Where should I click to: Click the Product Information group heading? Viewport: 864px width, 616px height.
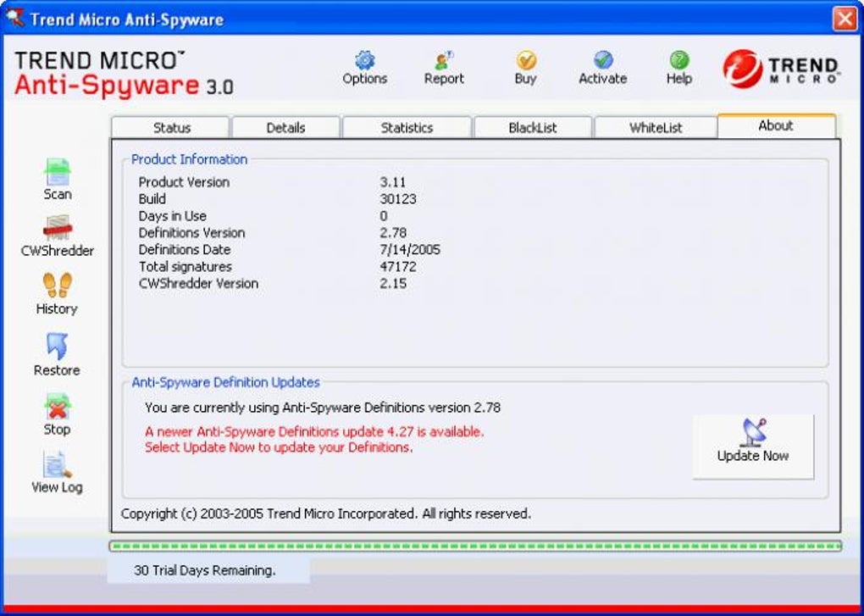pos(189,159)
